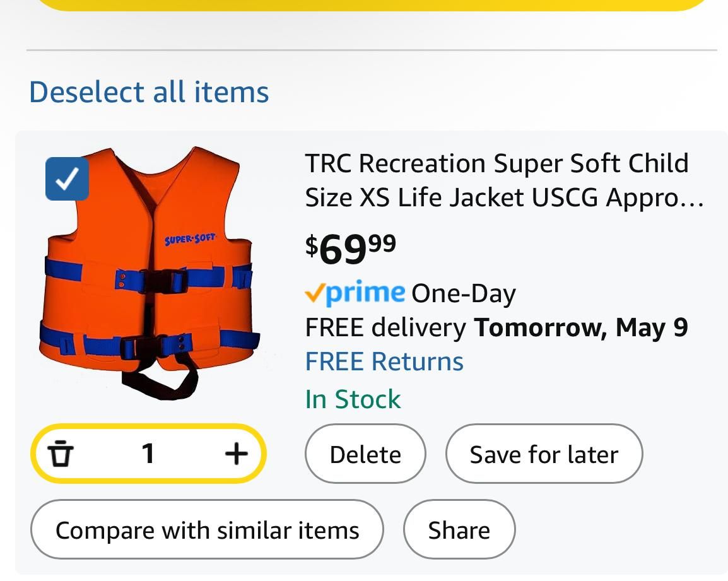The width and height of the screenshot is (728, 581).
Task: Click the One-Day shipping label
Action: [463, 293]
